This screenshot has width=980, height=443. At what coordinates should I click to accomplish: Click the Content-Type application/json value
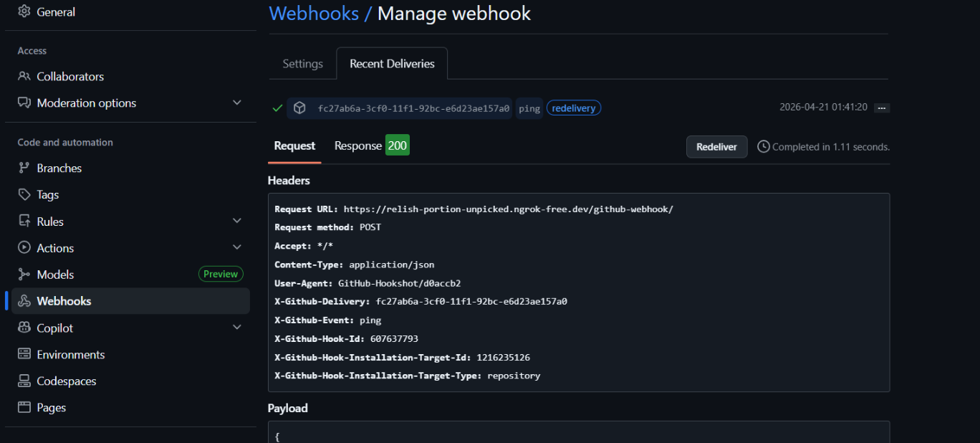click(x=392, y=265)
